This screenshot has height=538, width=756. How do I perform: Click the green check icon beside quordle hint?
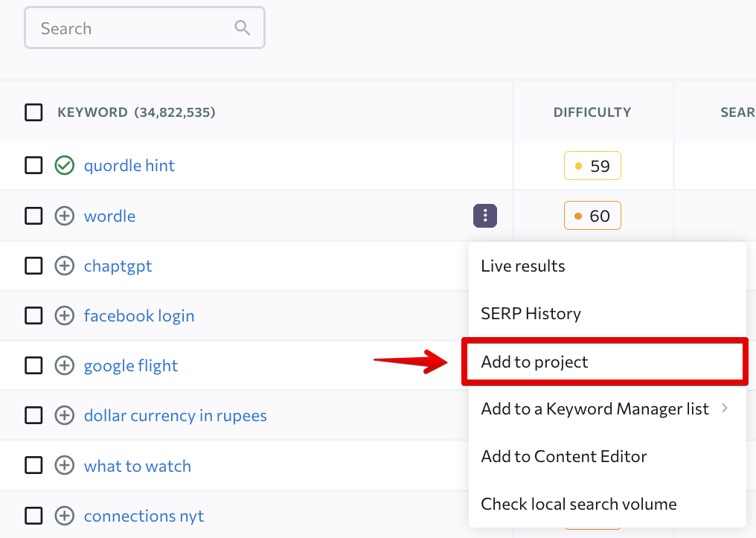coord(65,165)
